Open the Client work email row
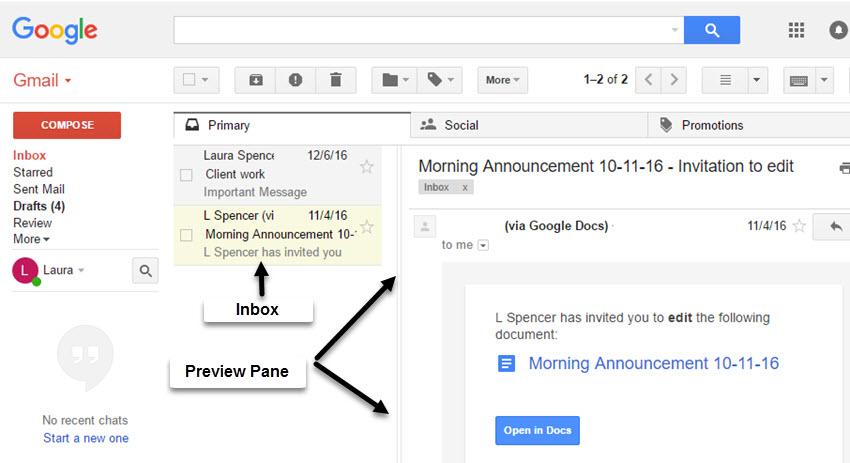The image size is (850, 463). click(x=278, y=174)
